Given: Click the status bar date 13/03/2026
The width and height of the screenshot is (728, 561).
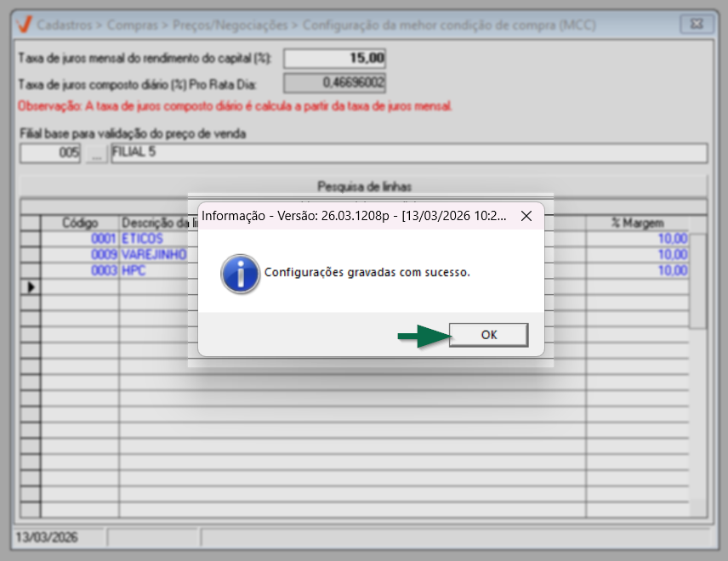Looking at the screenshot, I should click(47, 537).
